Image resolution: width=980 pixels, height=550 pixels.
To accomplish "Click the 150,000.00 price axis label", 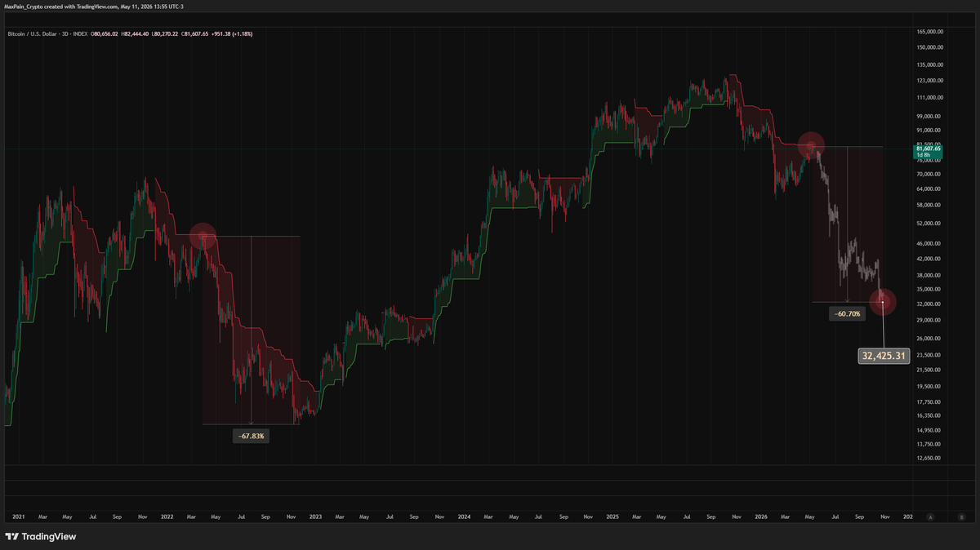I will tap(931, 47).
